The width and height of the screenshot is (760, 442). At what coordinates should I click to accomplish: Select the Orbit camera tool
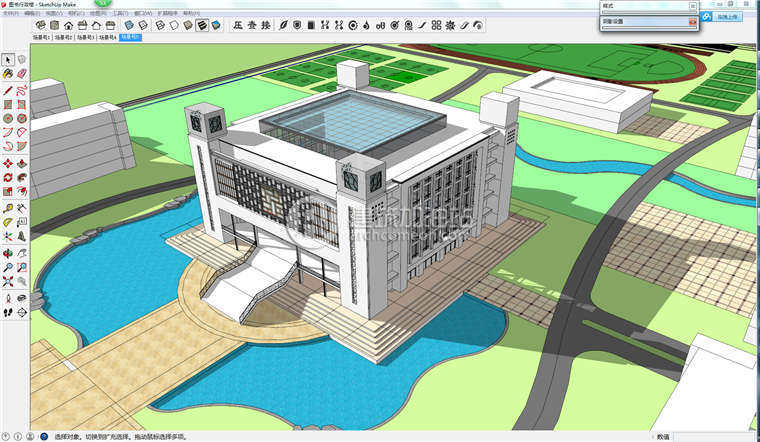tap(8, 253)
